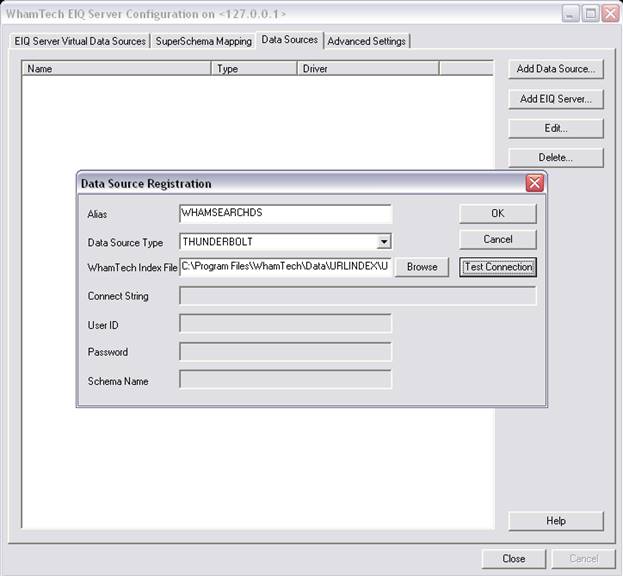Cancel the Data Source Registration dialog

[x=497, y=240]
